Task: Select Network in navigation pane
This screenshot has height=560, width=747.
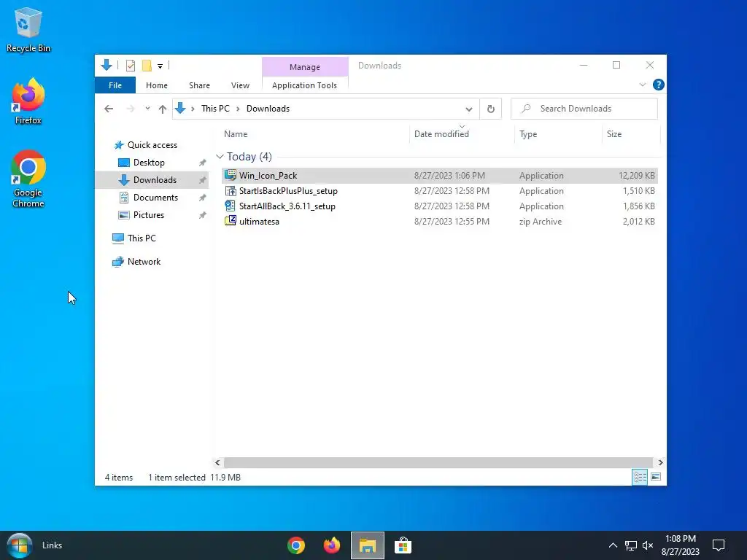Action: 144,262
